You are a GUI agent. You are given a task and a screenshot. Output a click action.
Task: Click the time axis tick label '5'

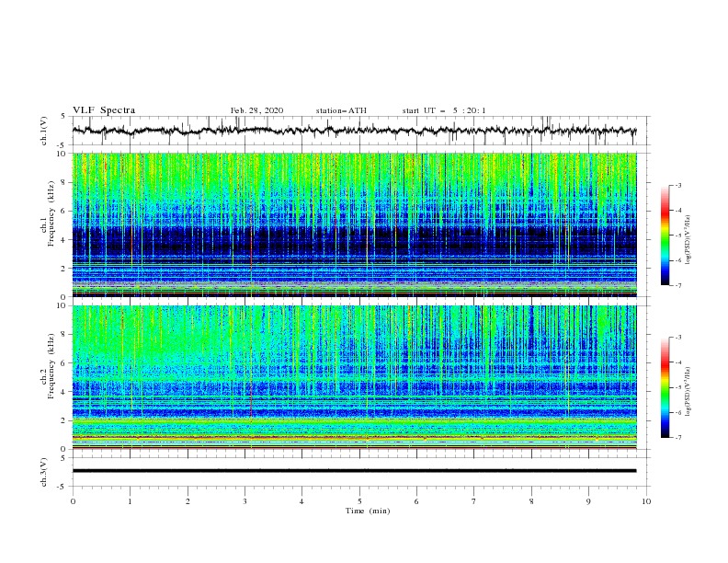click(x=359, y=501)
